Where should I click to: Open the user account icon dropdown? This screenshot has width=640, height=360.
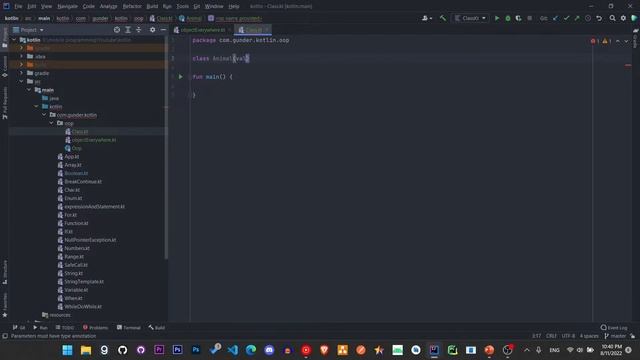(x=427, y=18)
